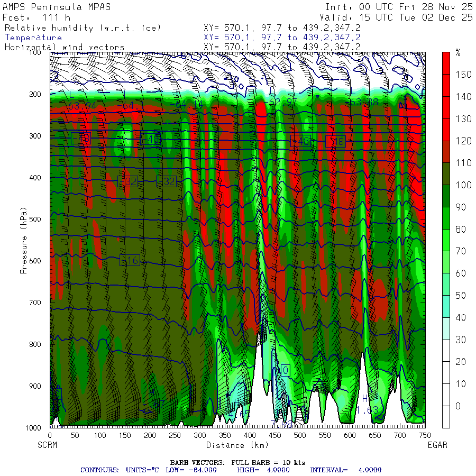
Task: Click the 300 label on the pressure axis
Action: [35, 136]
